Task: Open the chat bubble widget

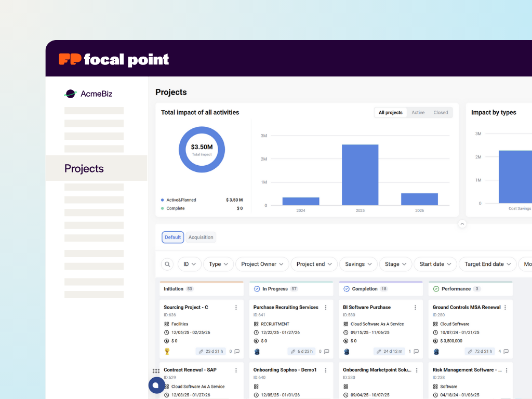Action: coord(156,385)
